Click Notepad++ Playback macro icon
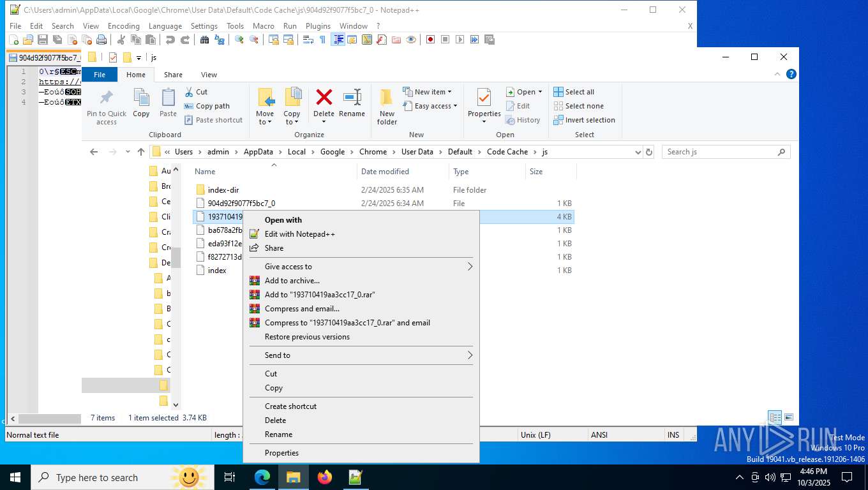The image size is (868, 490). tap(460, 40)
